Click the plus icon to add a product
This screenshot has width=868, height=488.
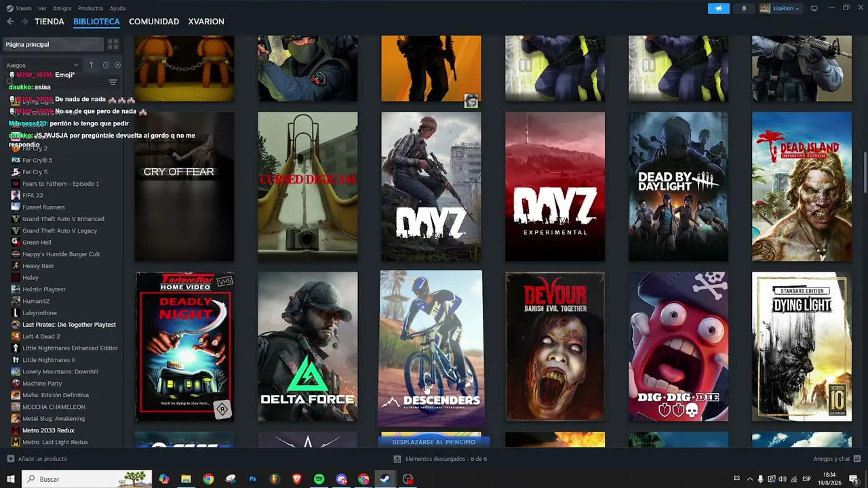click(x=10, y=459)
